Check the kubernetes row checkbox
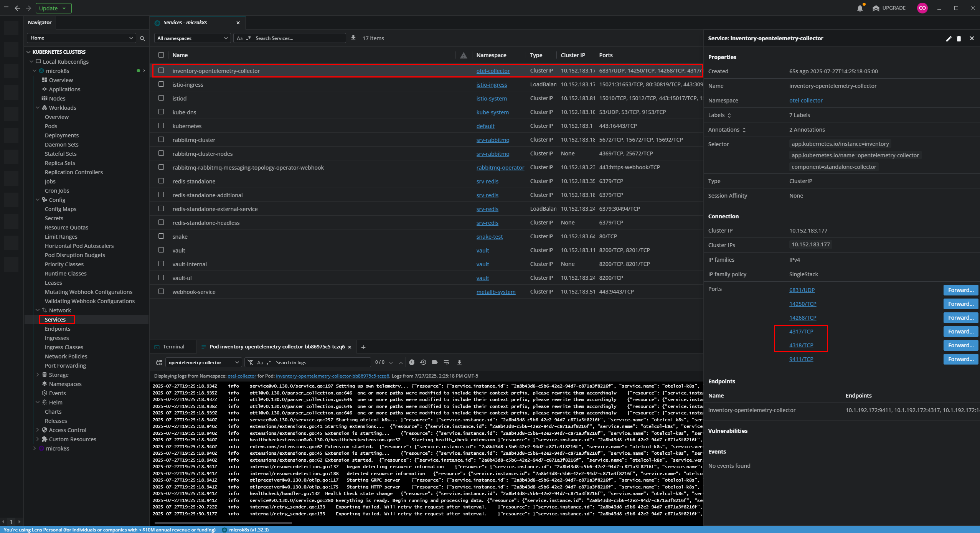Image resolution: width=980 pixels, height=533 pixels. point(161,125)
